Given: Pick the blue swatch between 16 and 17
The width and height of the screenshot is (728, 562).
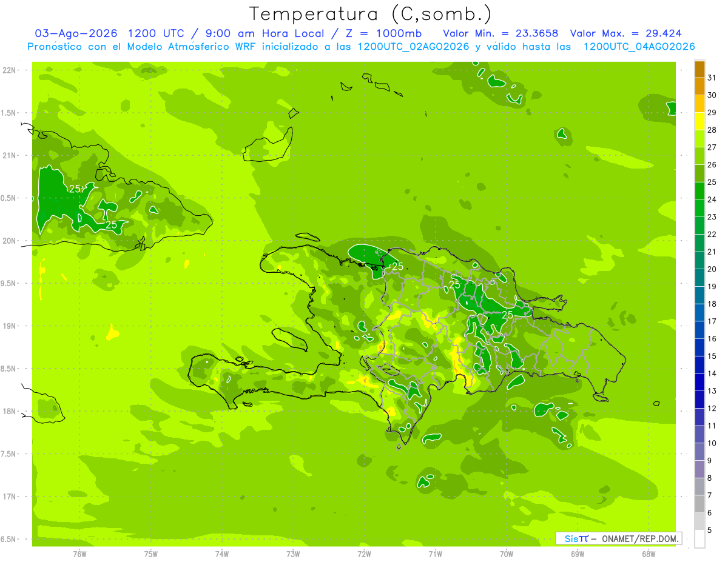Looking at the screenshot, I should [699, 330].
